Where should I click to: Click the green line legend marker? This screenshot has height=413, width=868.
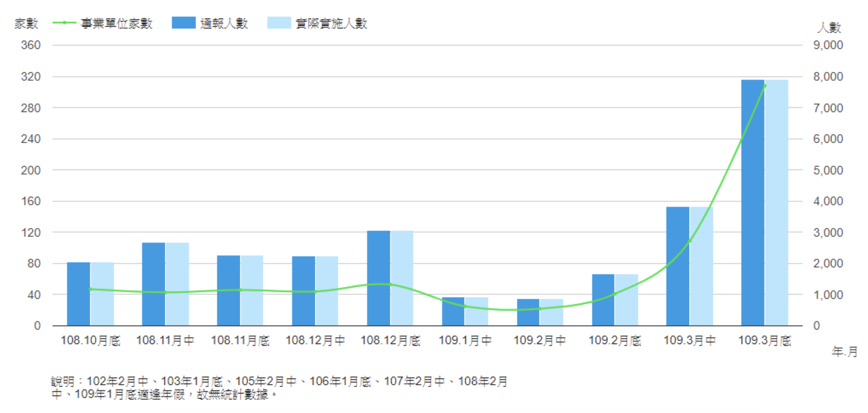pyautogui.click(x=64, y=23)
